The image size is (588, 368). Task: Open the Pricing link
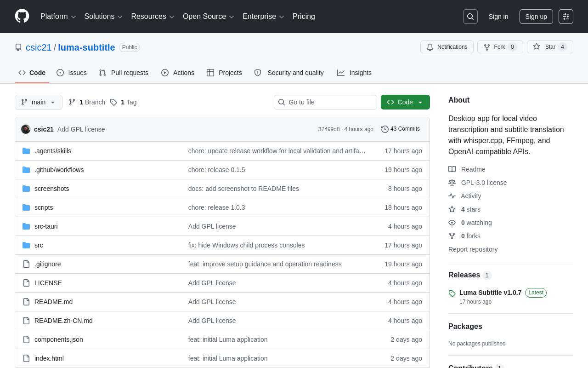point(304,17)
